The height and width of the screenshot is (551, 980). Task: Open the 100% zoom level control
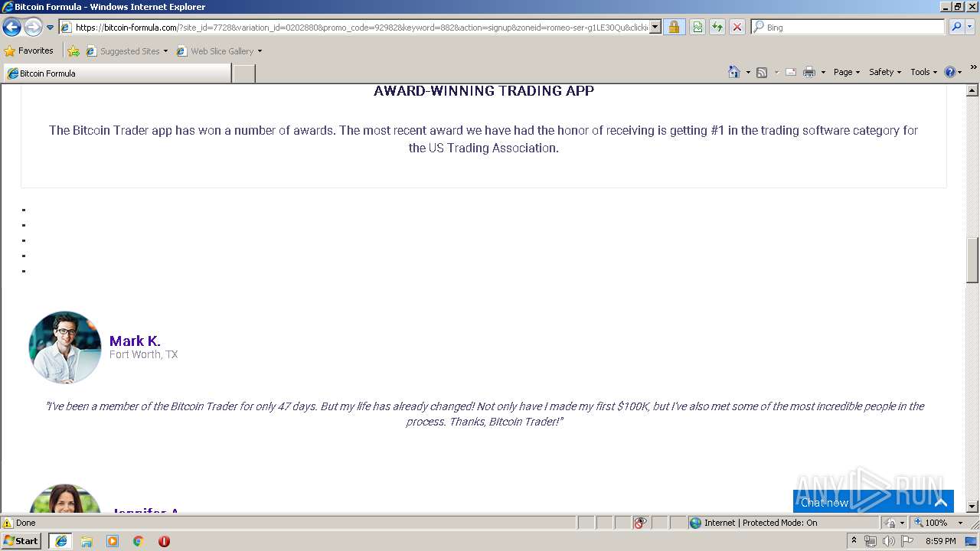(x=939, y=523)
